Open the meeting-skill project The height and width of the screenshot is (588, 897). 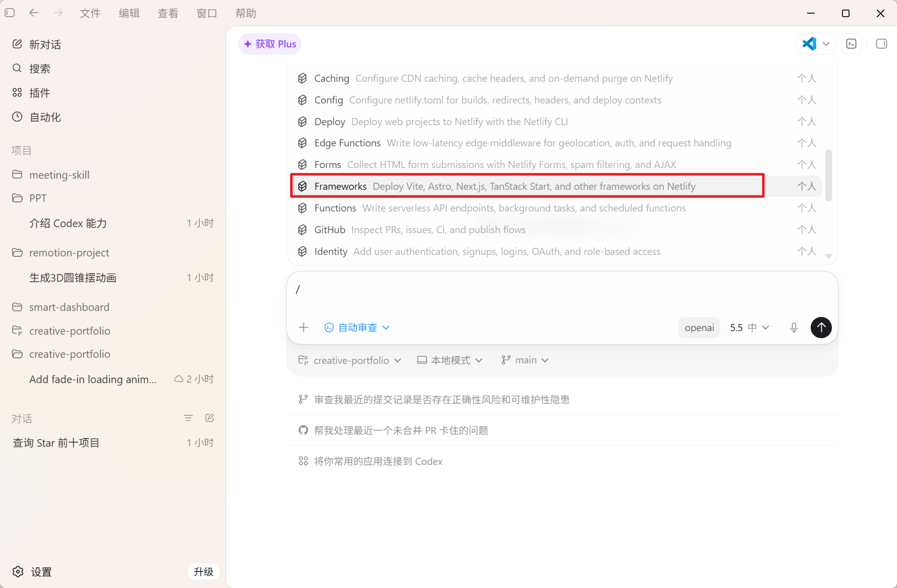tap(112, 175)
